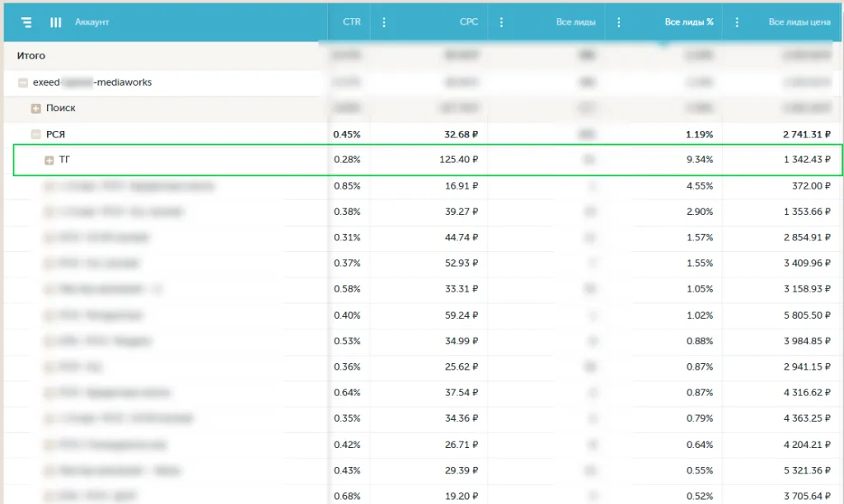Open three-dot menu left of Все лиды % header

click(x=619, y=22)
